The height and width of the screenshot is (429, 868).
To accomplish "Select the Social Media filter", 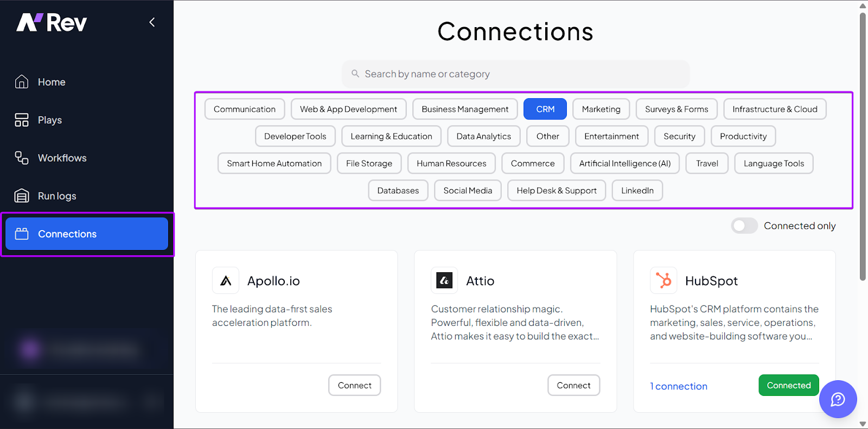I will coord(468,190).
